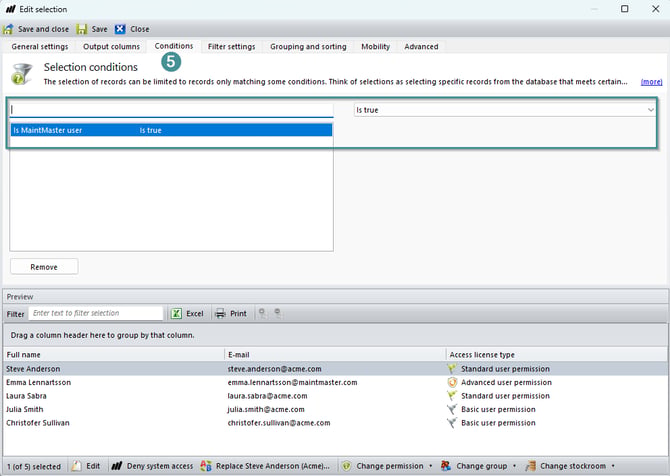Screen dimensions: 670x476
Task: Click the Preview panel header
Action: pos(335,297)
